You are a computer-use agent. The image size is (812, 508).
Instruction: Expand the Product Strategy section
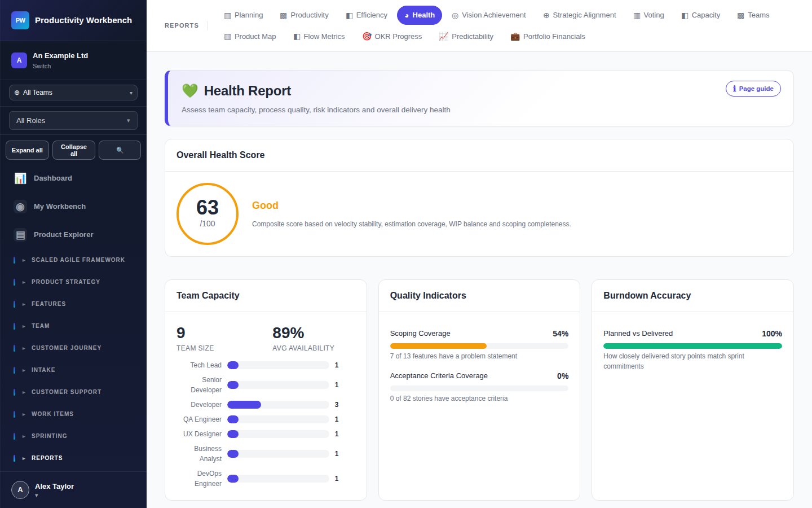pyautogui.click(x=73, y=282)
